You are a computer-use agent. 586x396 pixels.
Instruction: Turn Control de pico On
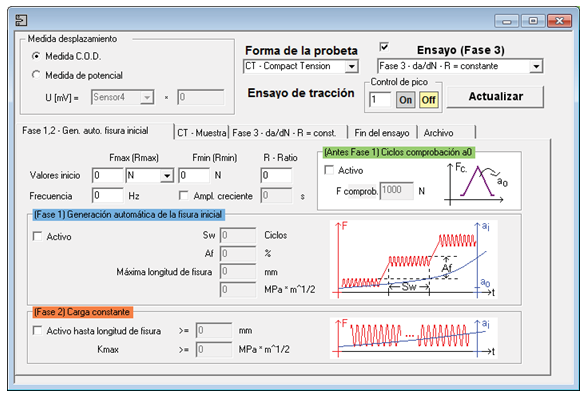405,100
